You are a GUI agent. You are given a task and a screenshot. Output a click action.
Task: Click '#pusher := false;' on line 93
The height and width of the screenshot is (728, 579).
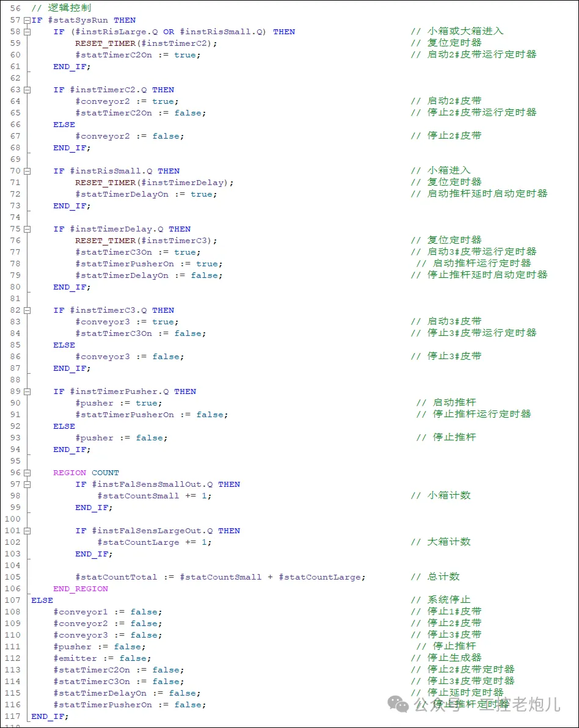[x=121, y=439]
